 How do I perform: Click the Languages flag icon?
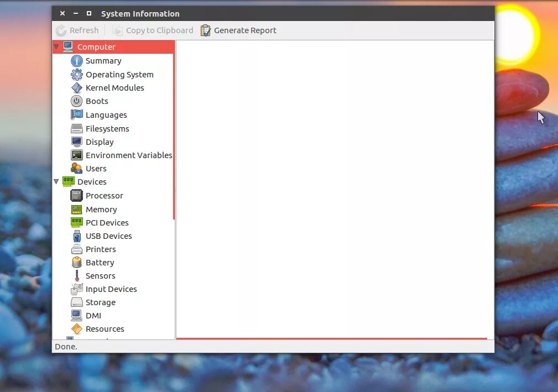tap(76, 114)
